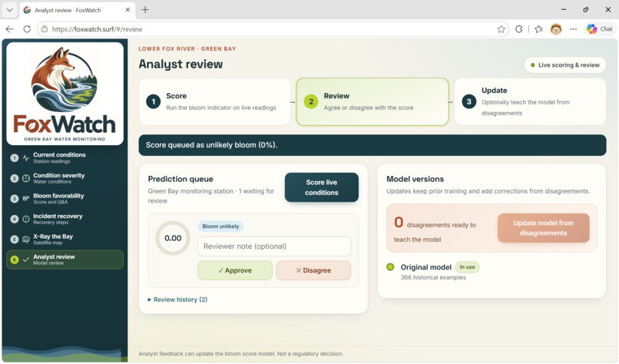Open the browser extensions icon

(518, 29)
